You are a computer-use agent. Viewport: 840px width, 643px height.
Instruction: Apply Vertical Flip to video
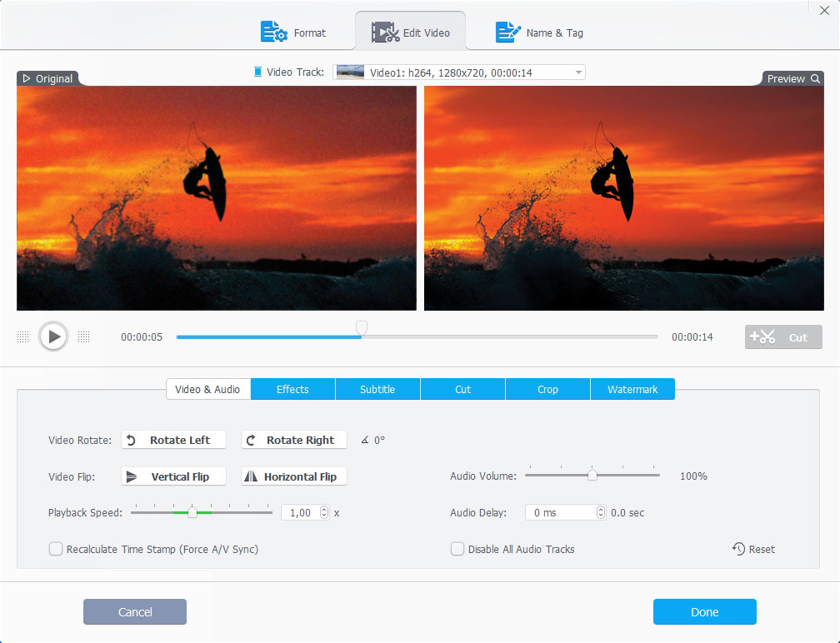173,476
